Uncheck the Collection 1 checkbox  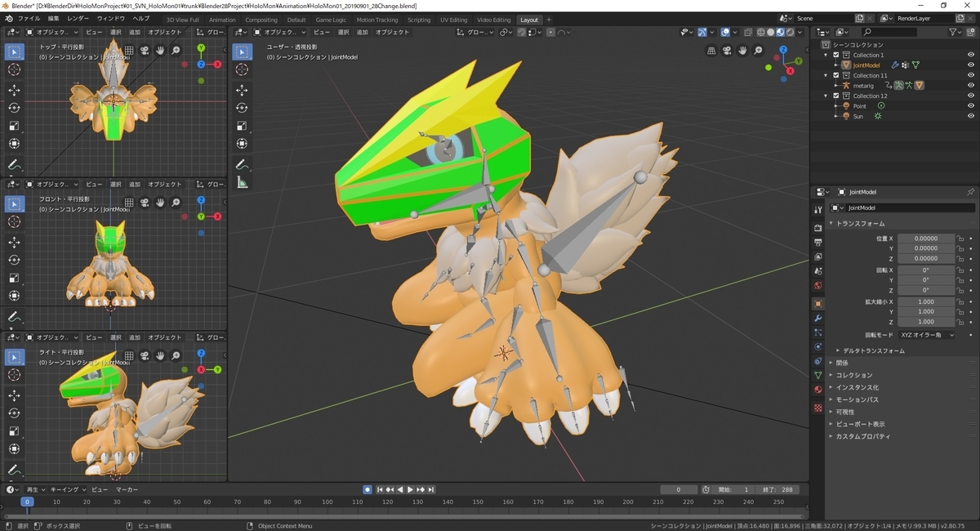(835, 55)
